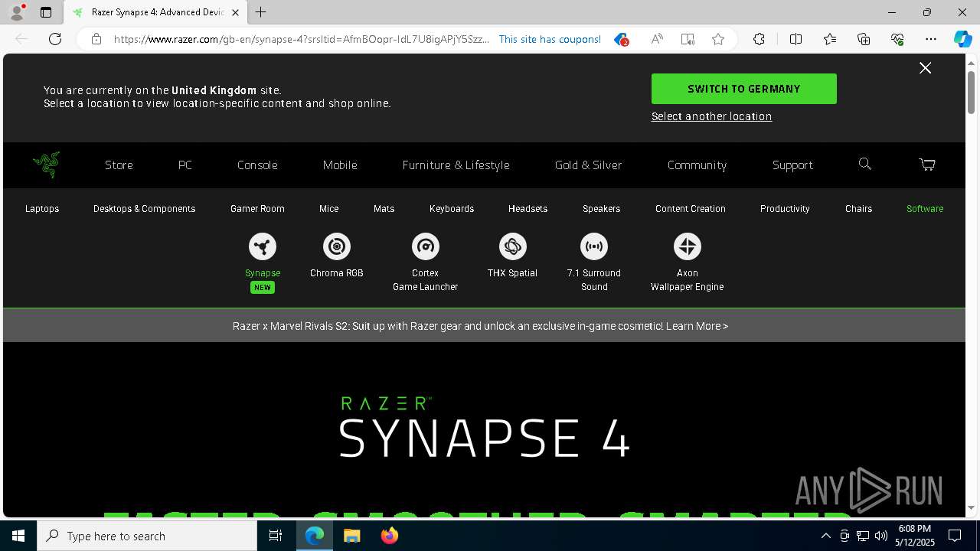Open Collections icon in toolbar
The height and width of the screenshot is (551, 980).
tap(864, 39)
